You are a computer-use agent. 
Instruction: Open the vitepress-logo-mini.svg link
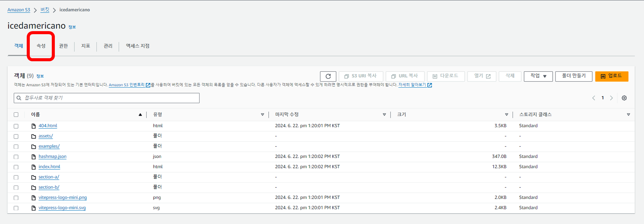click(x=62, y=208)
